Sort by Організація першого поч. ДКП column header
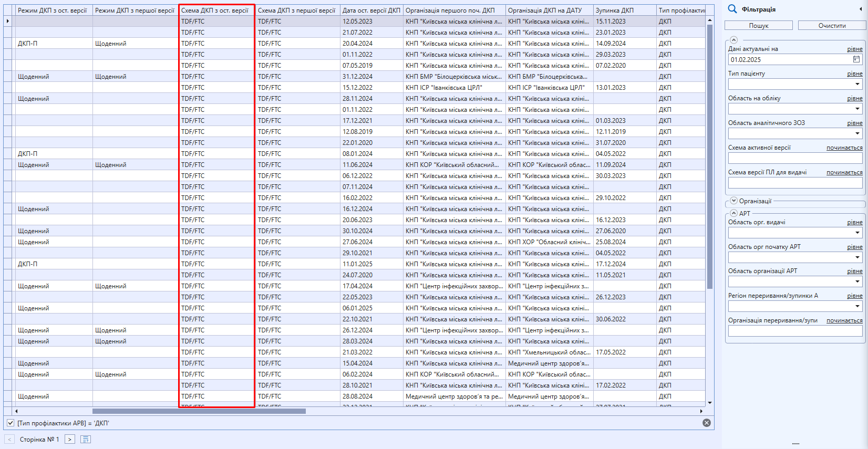Image resolution: width=868 pixels, height=449 pixels. pyautogui.click(x=454, y=10)
